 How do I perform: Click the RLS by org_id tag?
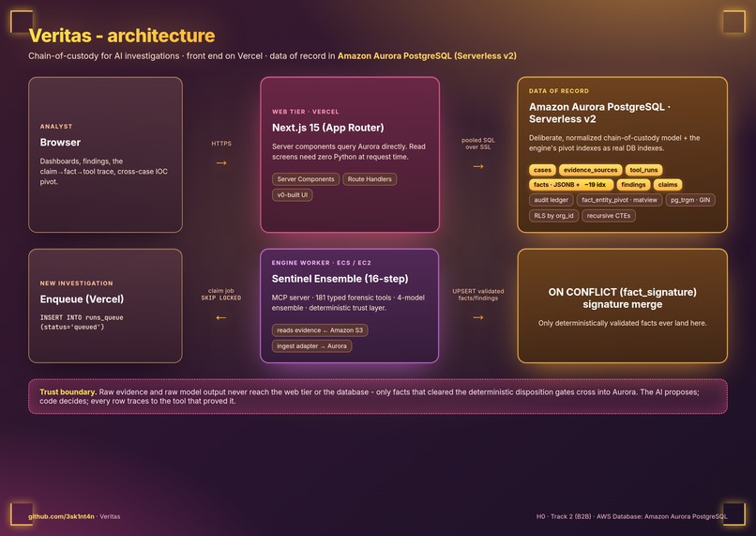(x=553, y=216)
